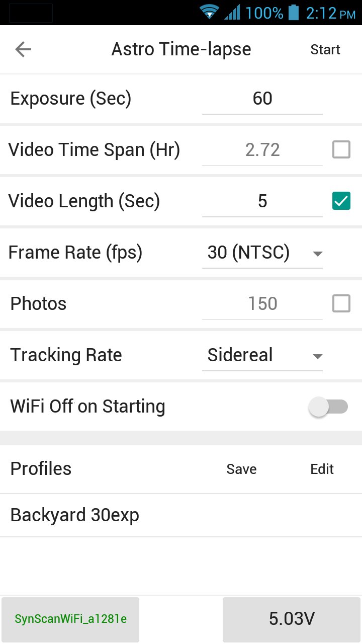Tap Edit for profiles
The image size is (362, 644).
click(322, 469)
